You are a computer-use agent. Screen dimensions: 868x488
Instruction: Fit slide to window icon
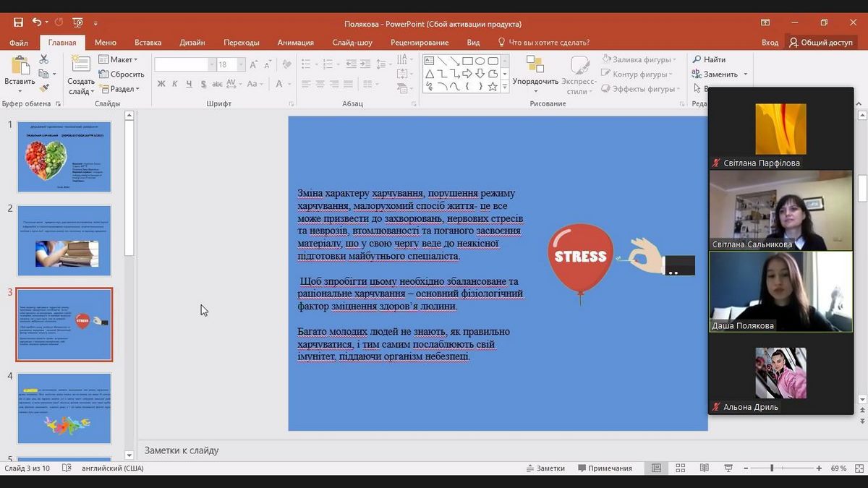858,468
